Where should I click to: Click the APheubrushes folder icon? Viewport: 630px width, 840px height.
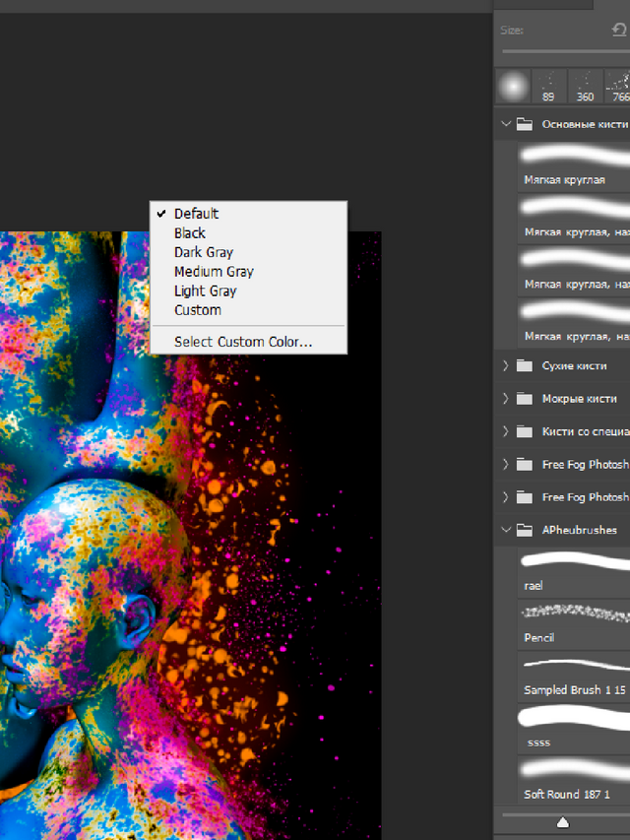pyautogui.click(x=525, y=530)
